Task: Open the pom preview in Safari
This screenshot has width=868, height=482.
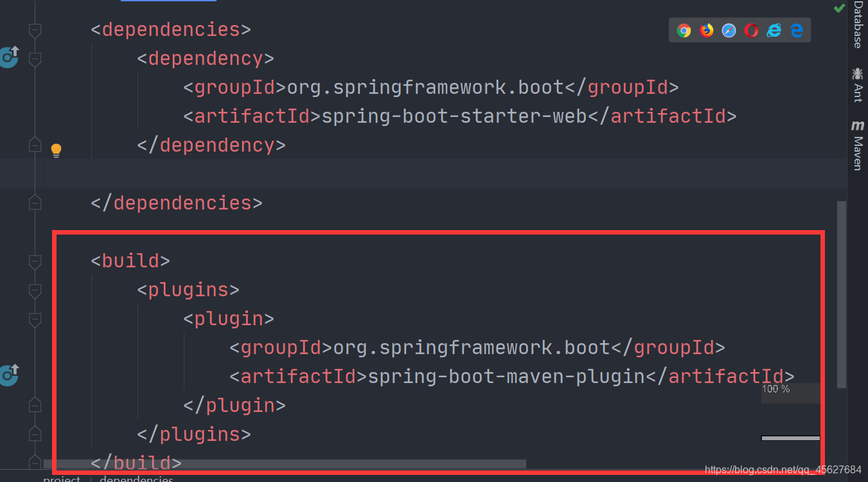Action: (729, 30)
